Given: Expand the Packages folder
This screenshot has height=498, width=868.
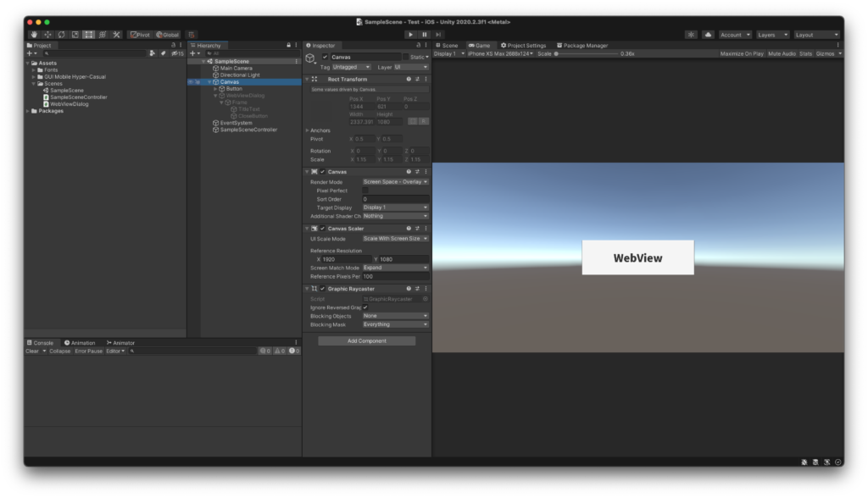Looking at the screenshot, I should [x=28, y=111].
